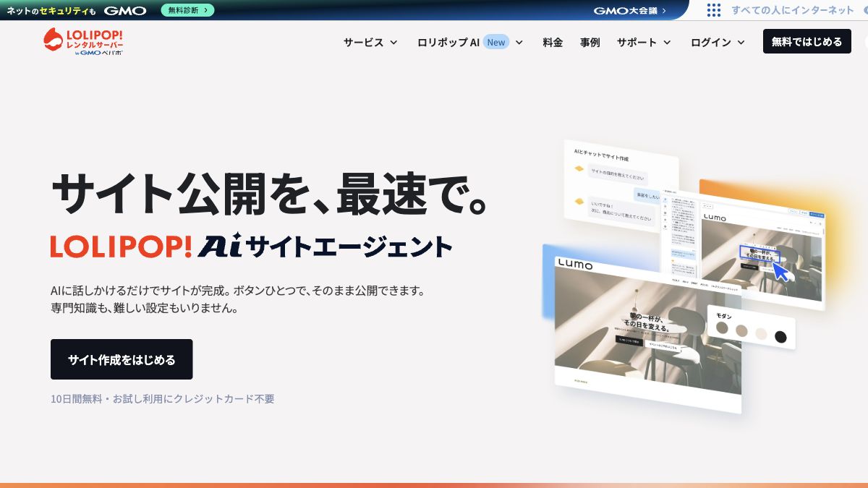
Task: Click the GMO logo in top bar
Action: tap(125, 10)
